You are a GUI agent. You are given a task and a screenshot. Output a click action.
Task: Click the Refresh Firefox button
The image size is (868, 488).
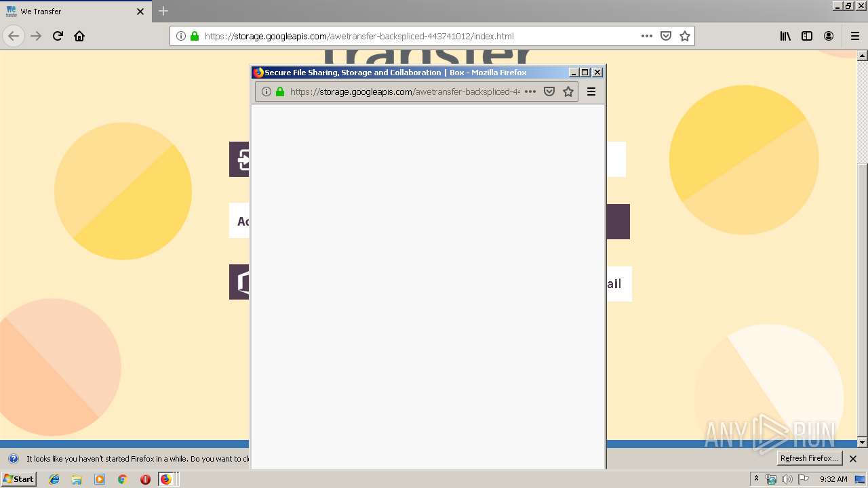pos(809,458)
